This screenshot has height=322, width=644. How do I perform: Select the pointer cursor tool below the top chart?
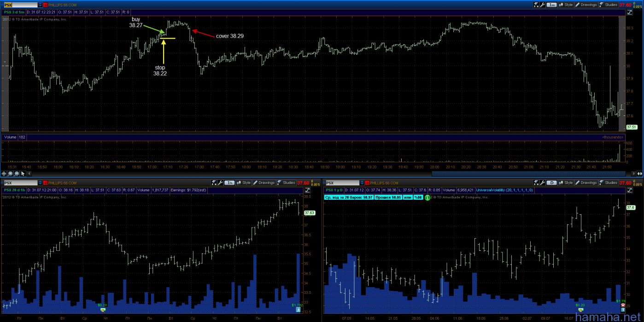point(23,174)
